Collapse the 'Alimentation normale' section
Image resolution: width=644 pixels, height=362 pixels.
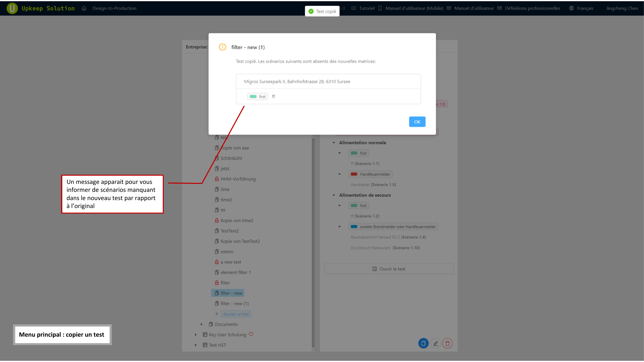(334, 142)
